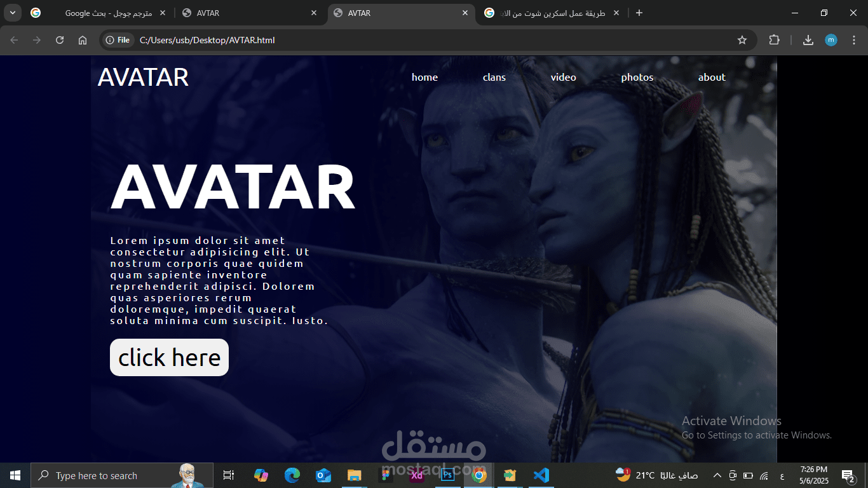Click the large AVATAR hero heading

[233, 187]
